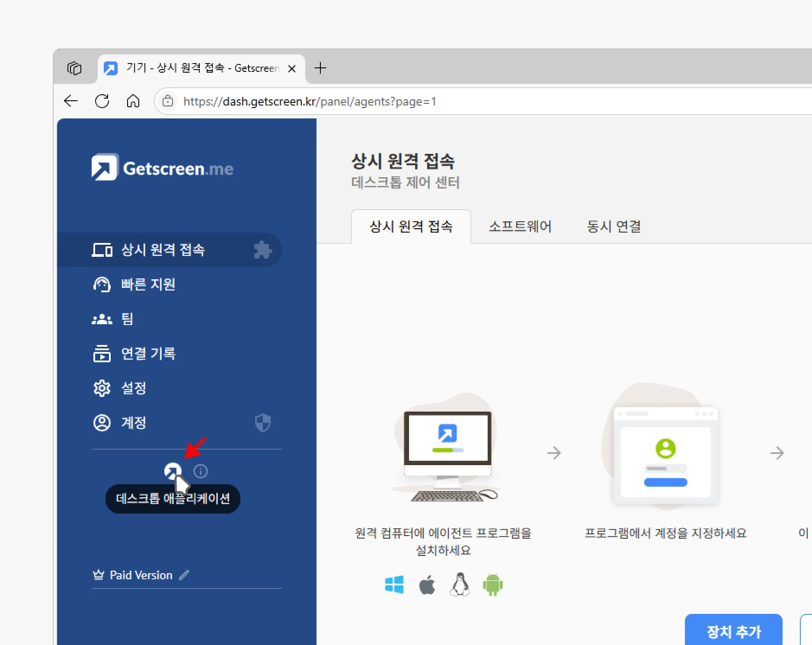812x645 pixels.
Task: Select the Android robot download icon
Action: 492,585
